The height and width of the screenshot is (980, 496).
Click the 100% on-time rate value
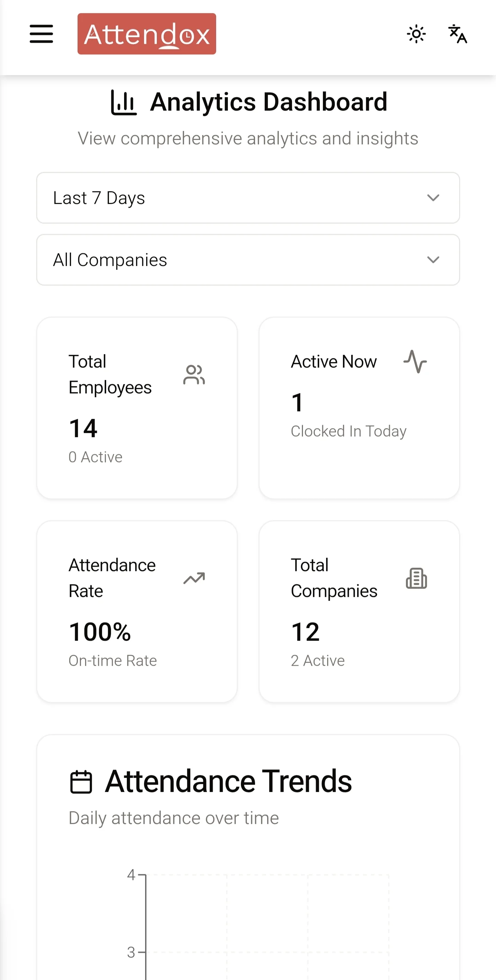point(100,632)
